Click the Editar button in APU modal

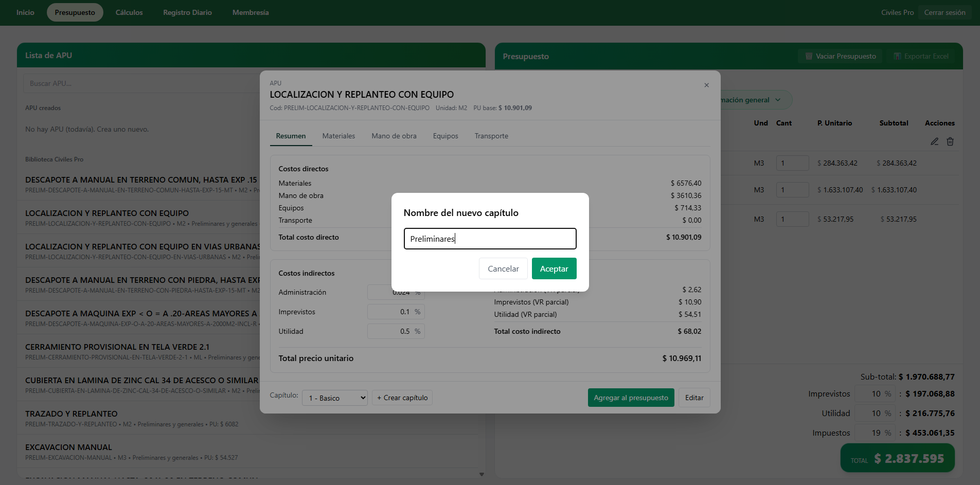[x=694, y=398]
